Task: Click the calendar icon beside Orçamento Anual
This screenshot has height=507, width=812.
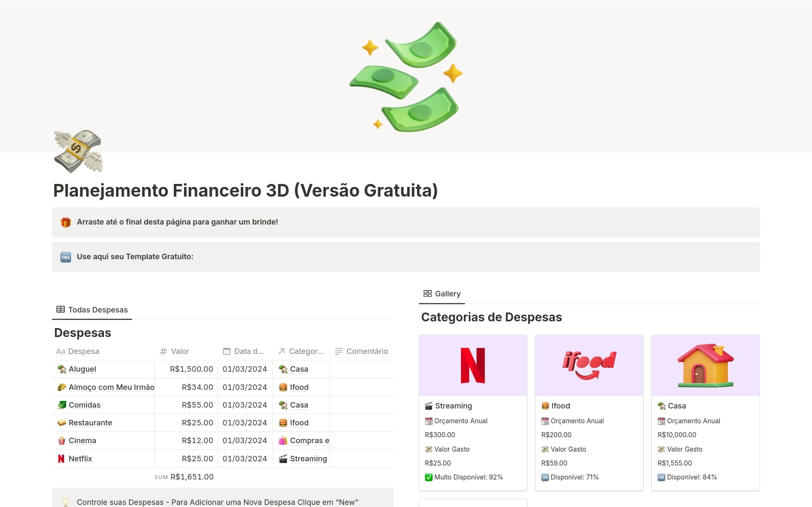Action: click(428, 421)
